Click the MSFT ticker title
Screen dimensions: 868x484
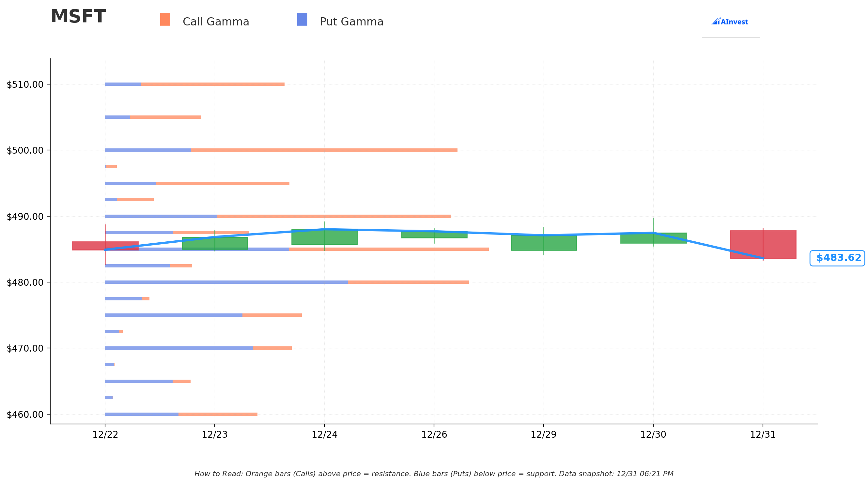coord(78,17)
